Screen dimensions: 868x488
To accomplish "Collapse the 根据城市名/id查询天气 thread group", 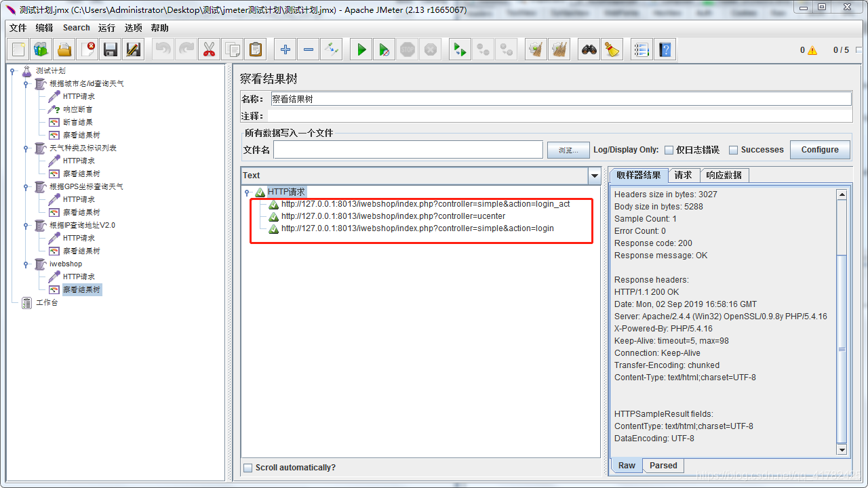I will pos(26,83).
